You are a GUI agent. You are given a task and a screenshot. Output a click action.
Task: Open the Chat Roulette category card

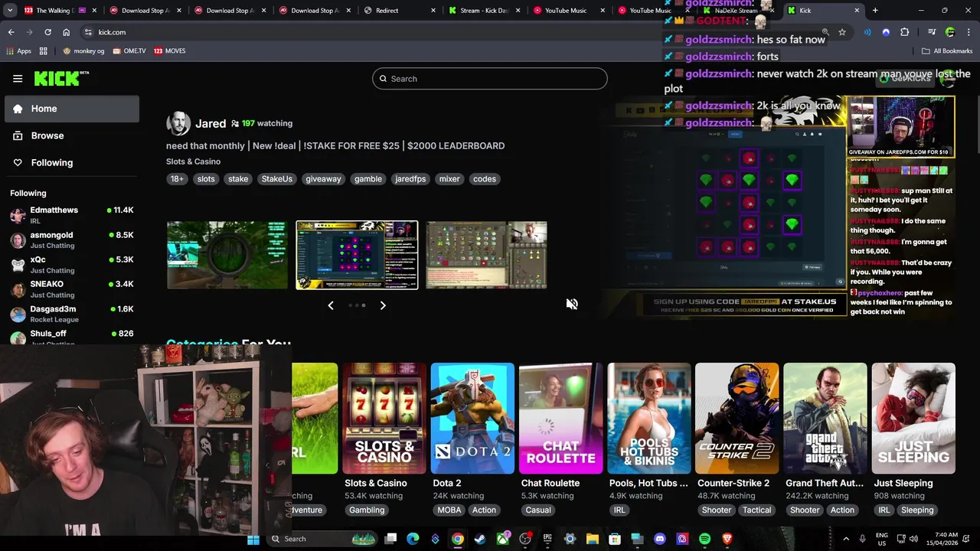560,419
